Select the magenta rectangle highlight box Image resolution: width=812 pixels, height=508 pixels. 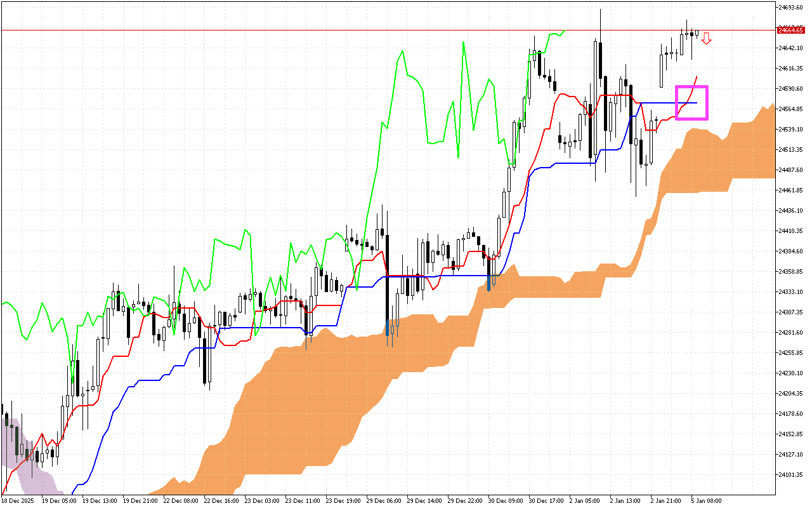[x=691, y=87]
